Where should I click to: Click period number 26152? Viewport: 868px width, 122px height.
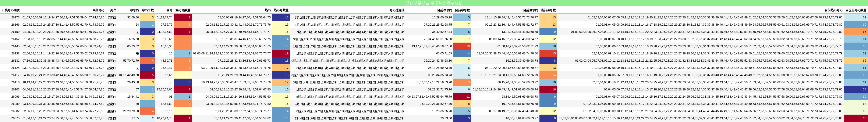pos(15,39)
